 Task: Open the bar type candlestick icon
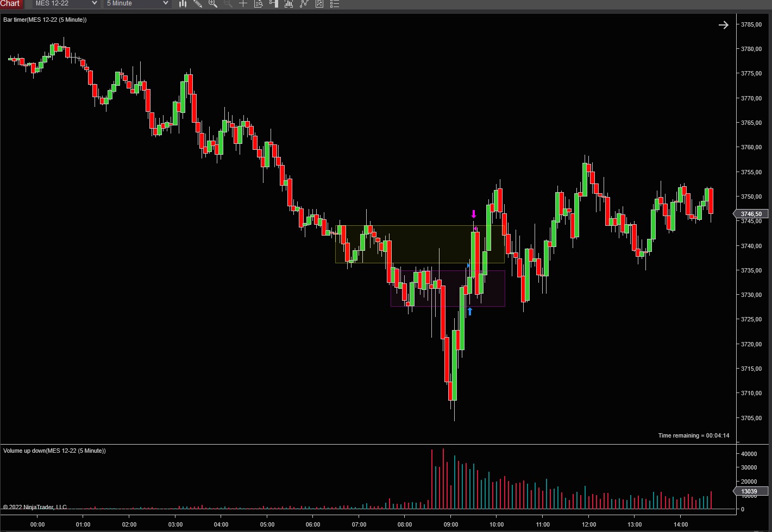[x=183, y=4]
